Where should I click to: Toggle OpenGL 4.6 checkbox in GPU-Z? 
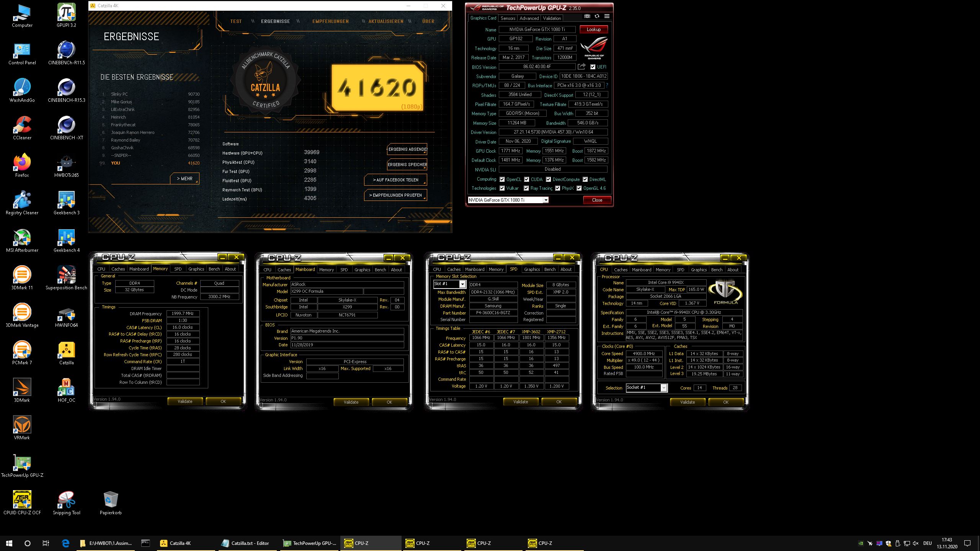tap(579, 188)
